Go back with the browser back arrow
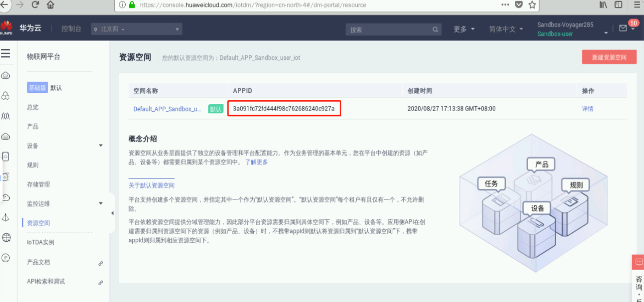The height and width of the screenshot is (302, 644). tap(4, 5)
